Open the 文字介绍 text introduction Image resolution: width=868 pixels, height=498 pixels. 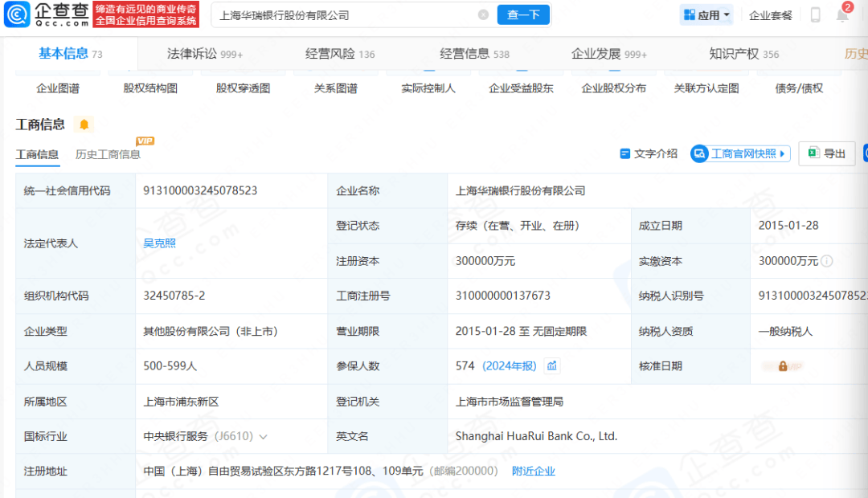point(649,153)
